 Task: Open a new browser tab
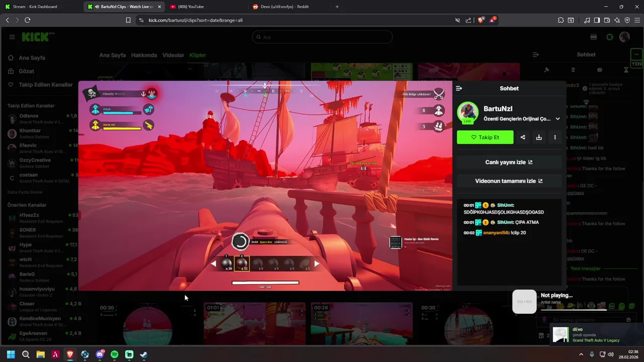point(337,7)
